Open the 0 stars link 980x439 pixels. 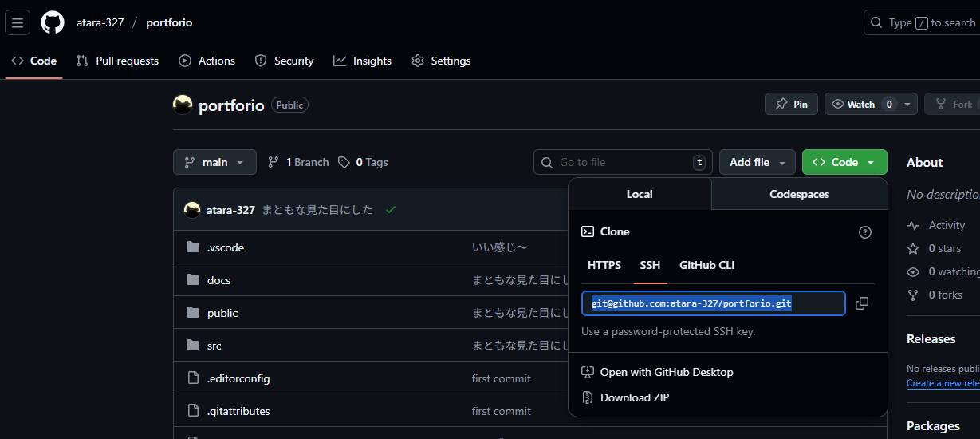coord(935,249)
